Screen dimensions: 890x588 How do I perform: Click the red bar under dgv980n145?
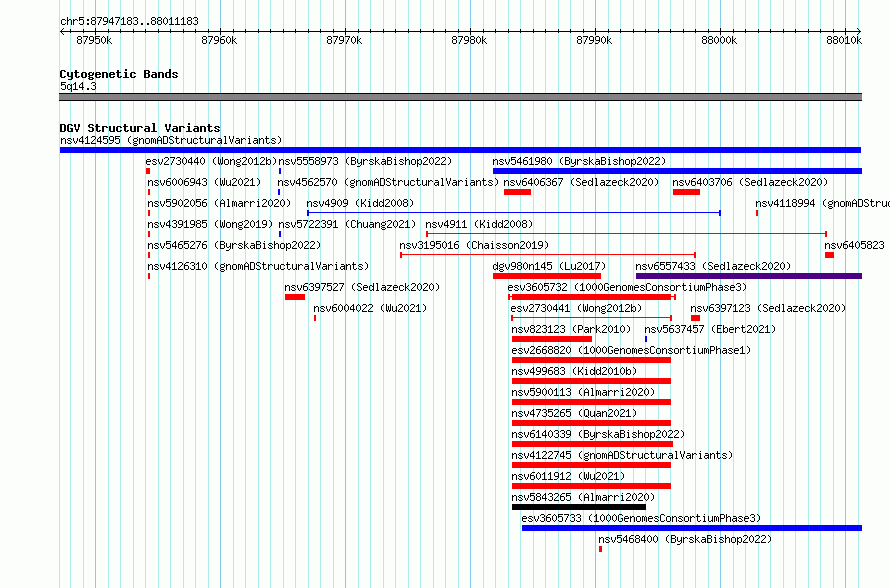[x=547, y=276]
